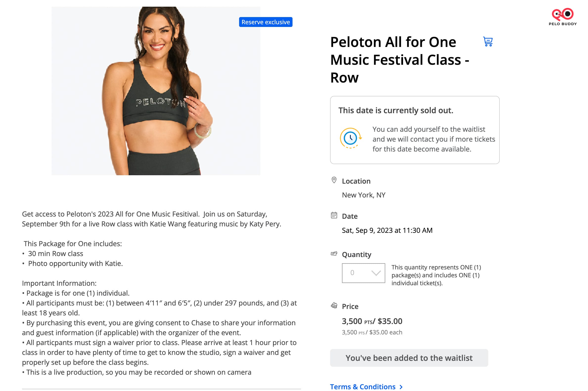588x391 pixels.
Task: Click the Pelo Buddy logo
Action: [562, 17]
